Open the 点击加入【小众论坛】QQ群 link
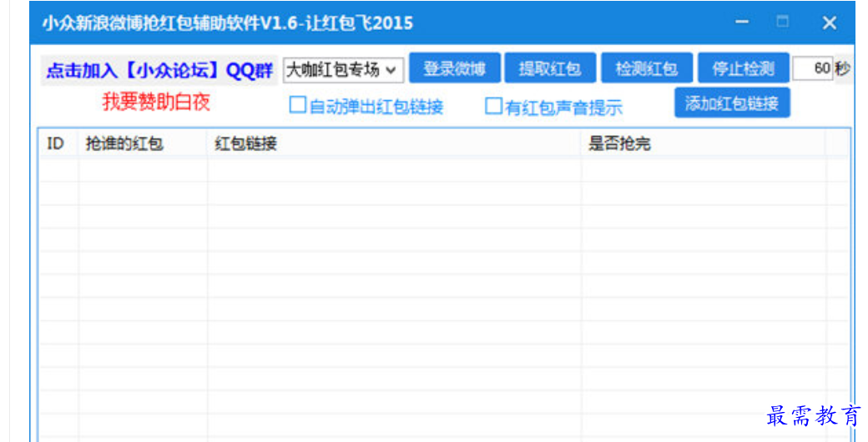 coord(159,71)
